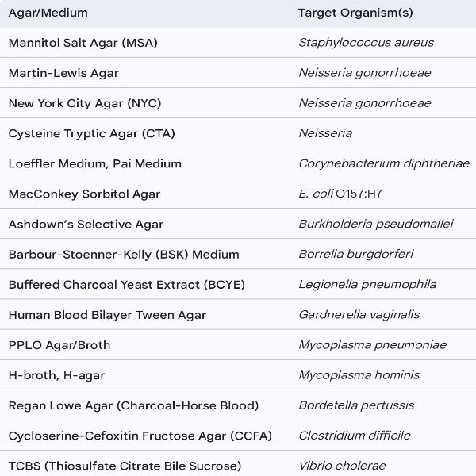The height and width of the screenshot is (476, 476).
Task: Select Loeffler Medium, Pai Medium cell
Action: point(95,163)
